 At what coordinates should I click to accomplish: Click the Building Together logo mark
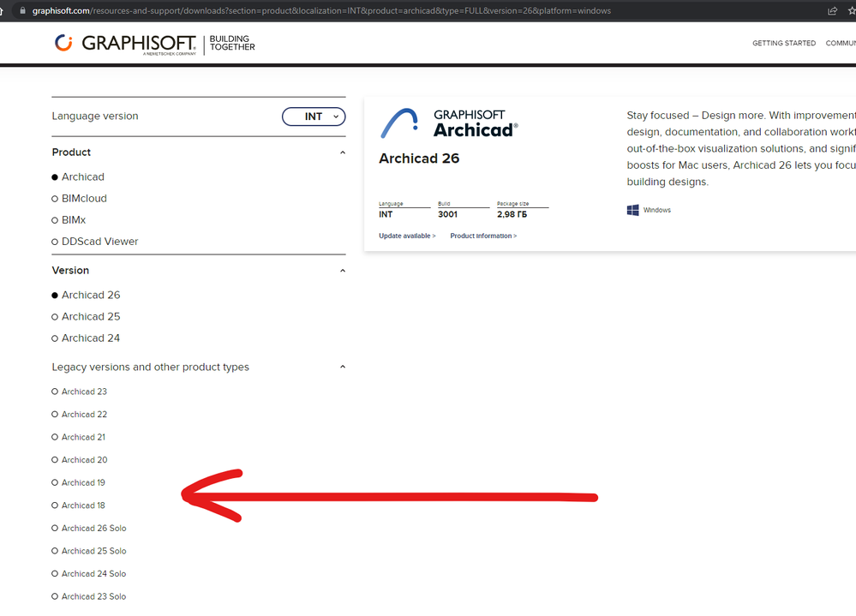tap(231, 43)
